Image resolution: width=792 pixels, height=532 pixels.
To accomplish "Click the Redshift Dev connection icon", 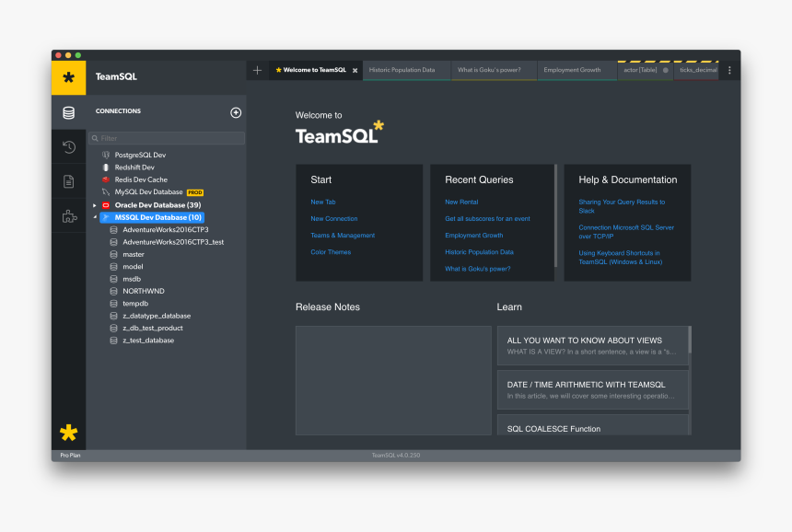I will (x=106, y=168).
